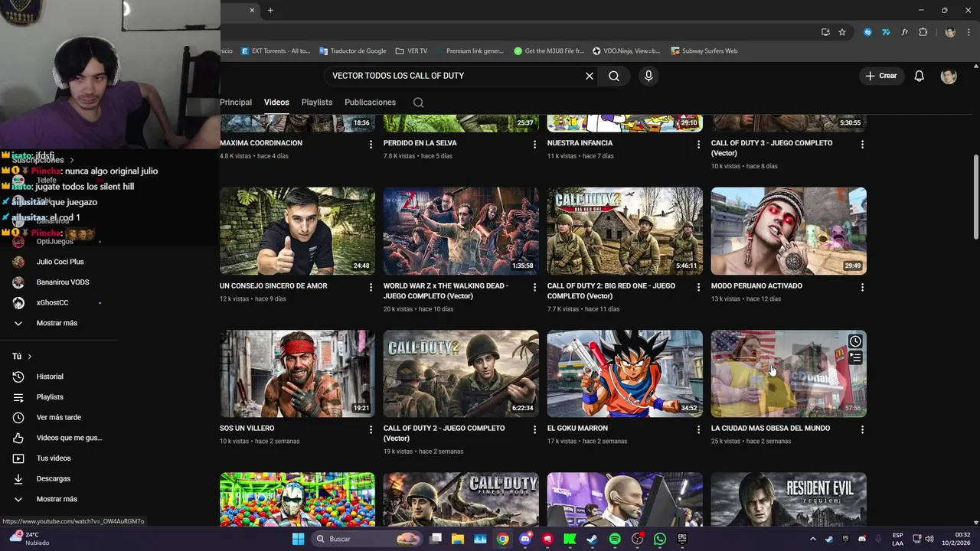Open Tus videos in sidebar
Screen dimensions: 980x551
point(54,458)
